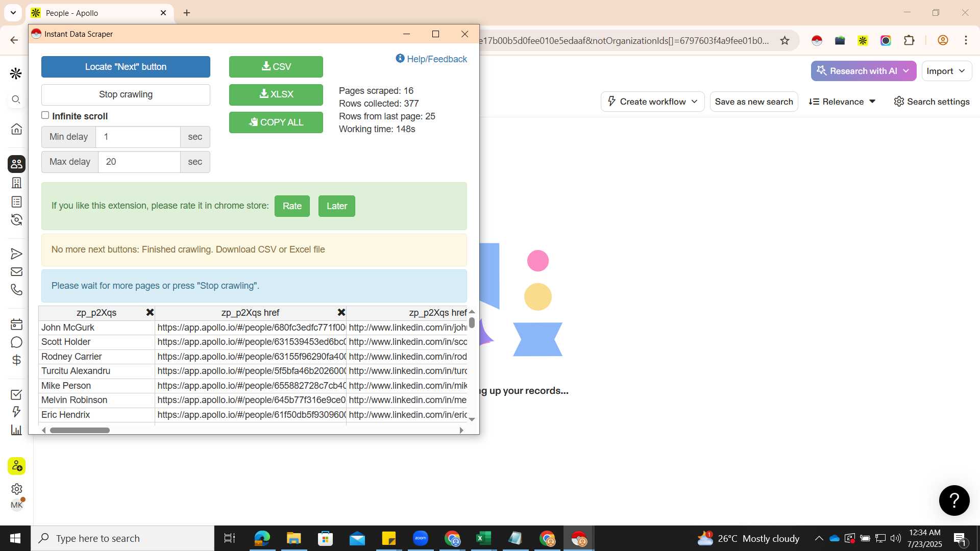Click the table scroll-right arrow

click(461, 430)
